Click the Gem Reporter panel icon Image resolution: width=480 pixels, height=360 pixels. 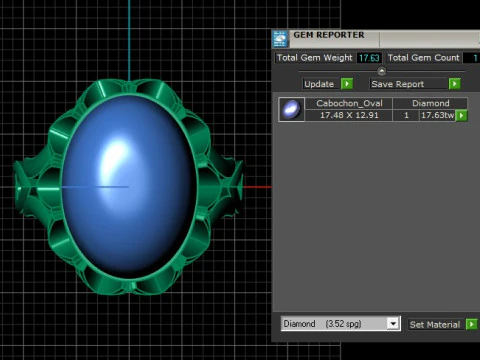point(280,39)
